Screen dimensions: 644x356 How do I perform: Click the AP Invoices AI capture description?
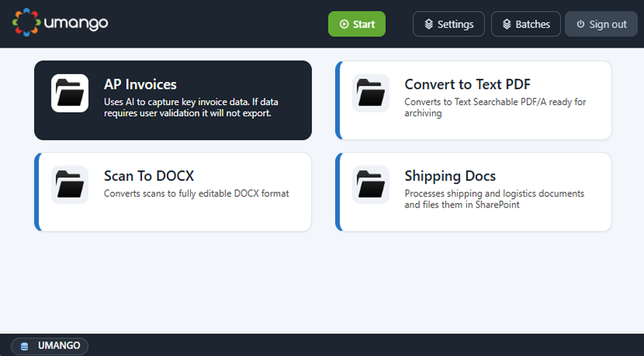click(x=191, y=107)
